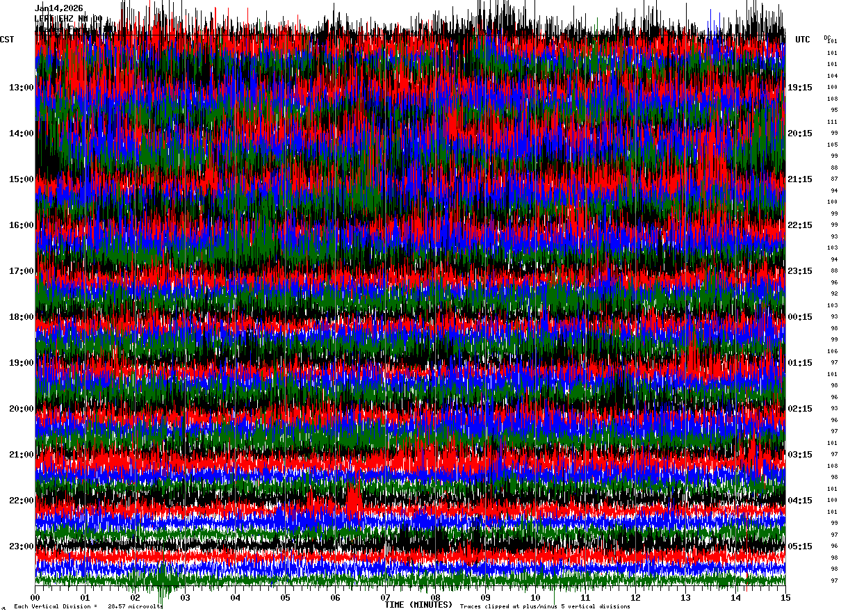Click the Each Vertical Division scale note
The width and height of the screenshot is (841, 616).
coord(88,606)
